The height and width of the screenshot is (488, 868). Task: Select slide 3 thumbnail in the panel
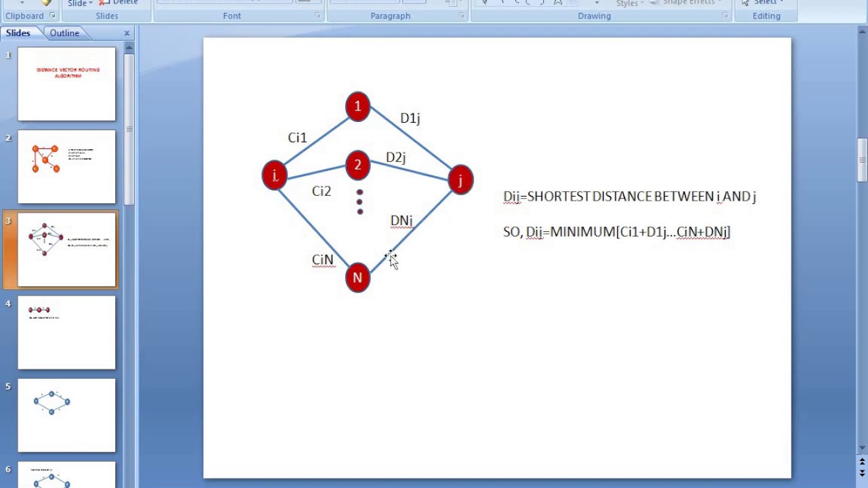(x=66, y=249)
